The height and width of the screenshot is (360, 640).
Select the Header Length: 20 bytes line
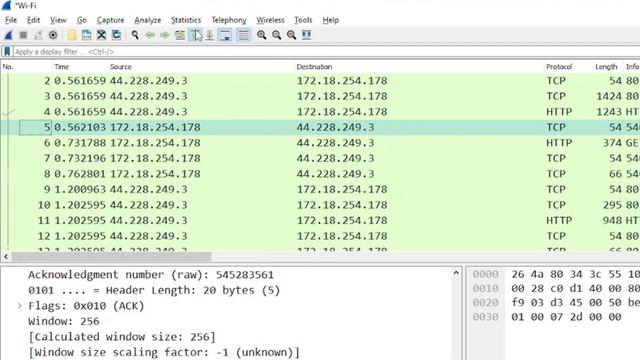[154, 290]
